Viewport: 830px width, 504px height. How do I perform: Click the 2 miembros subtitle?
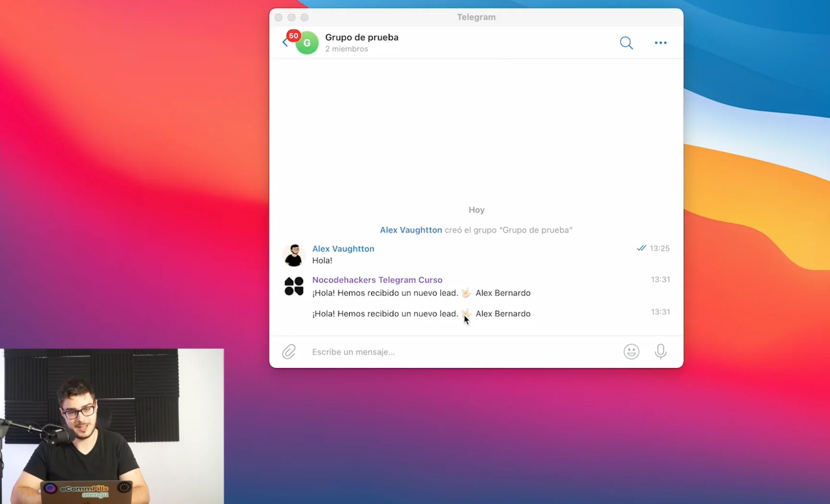[346, 49]
